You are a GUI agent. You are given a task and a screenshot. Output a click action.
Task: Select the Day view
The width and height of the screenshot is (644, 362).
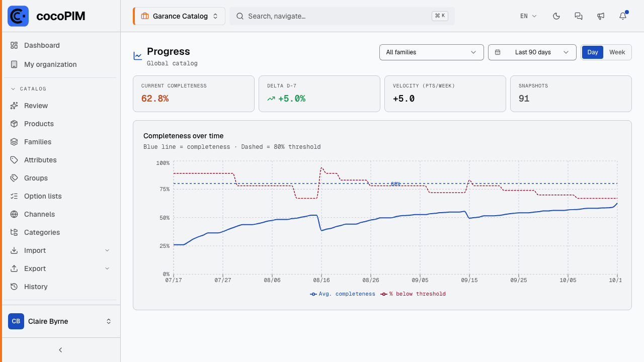(593, 52)
